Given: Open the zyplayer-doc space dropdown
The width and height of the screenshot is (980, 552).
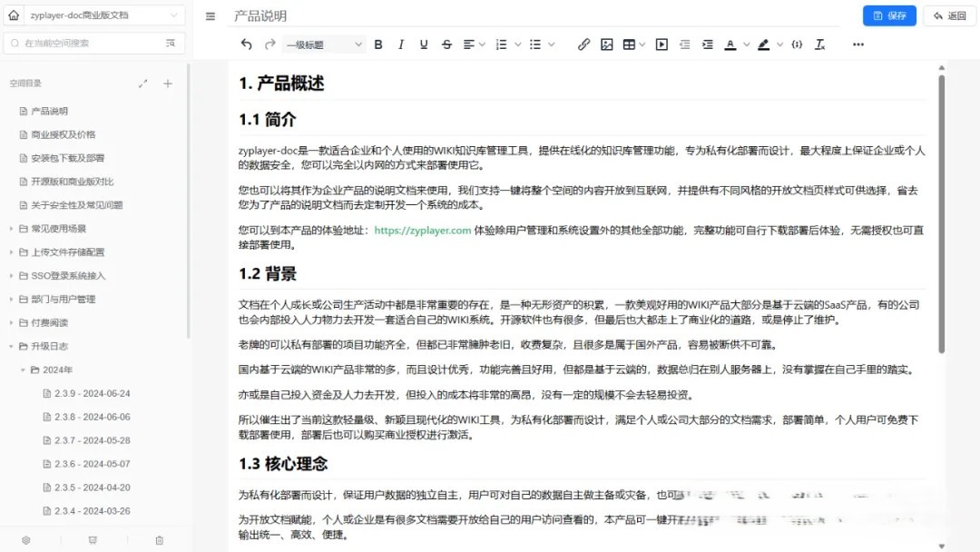Looking at the screenshot, I should [x=103, y=15].
